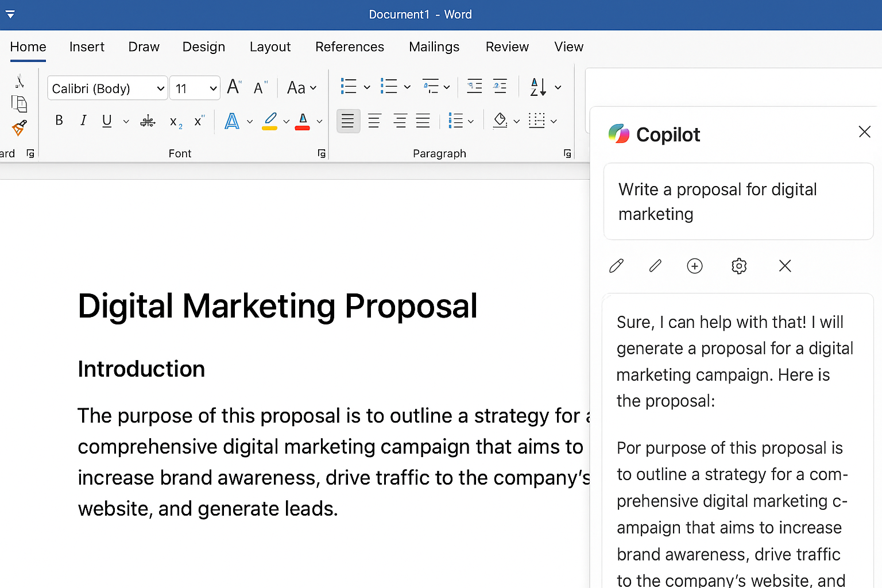Click the add plus icon in Copilot
The height and width of the screenshot is (588, 882).
(x=695, y=266)
